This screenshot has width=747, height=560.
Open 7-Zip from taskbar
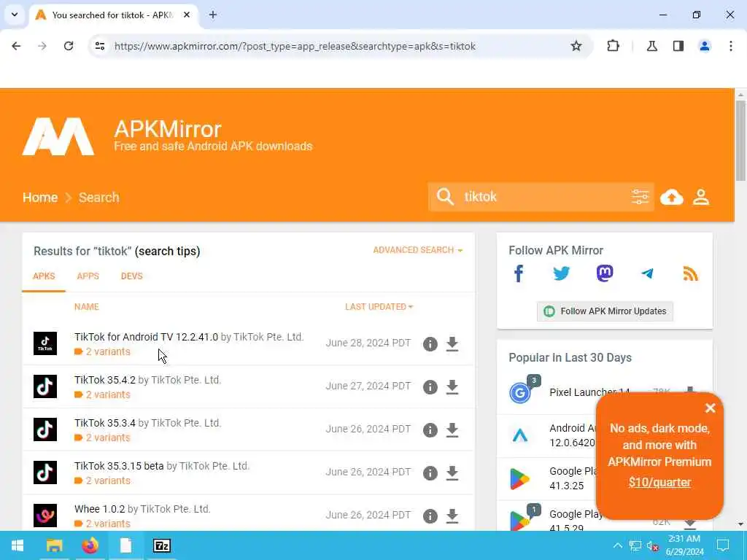(161, 545)
